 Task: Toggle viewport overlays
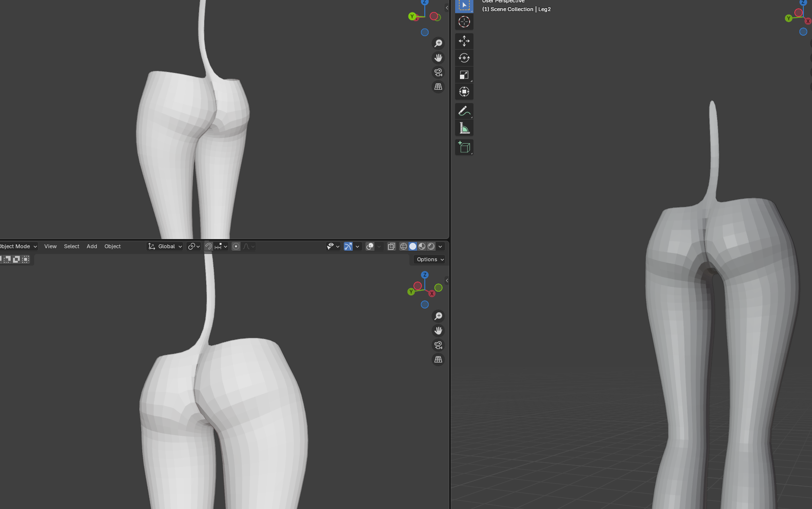coord(370,246)
